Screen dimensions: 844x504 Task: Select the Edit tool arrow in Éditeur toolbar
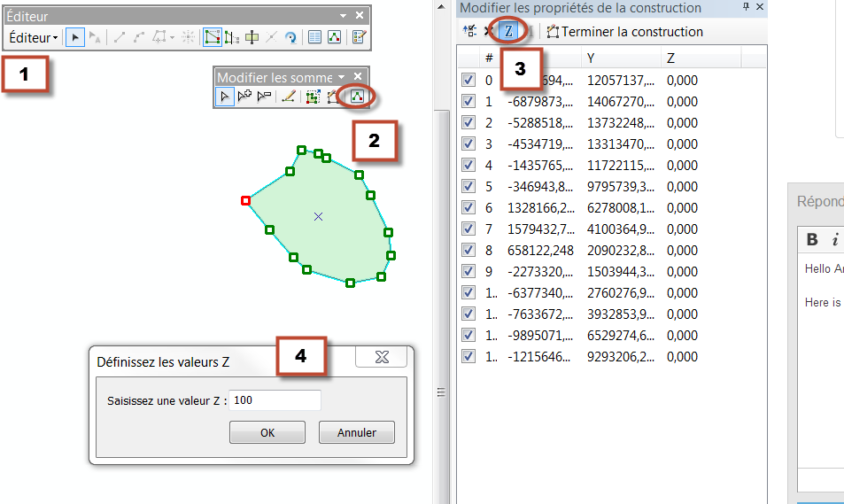tap(75, 37)
